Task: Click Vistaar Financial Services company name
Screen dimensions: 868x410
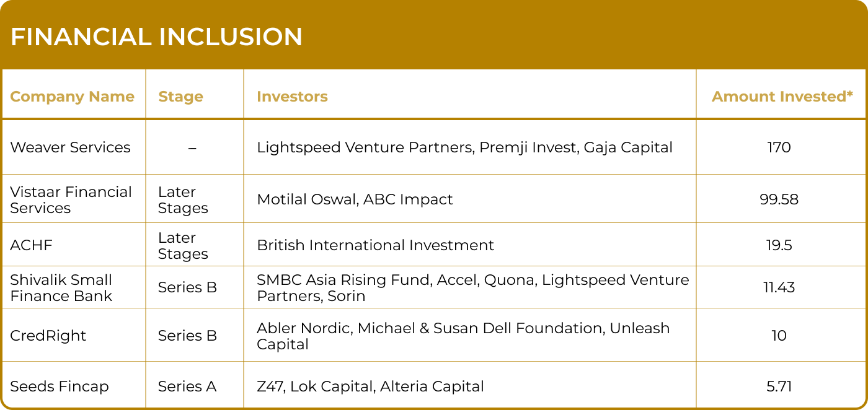Action: tap(71, 200)
